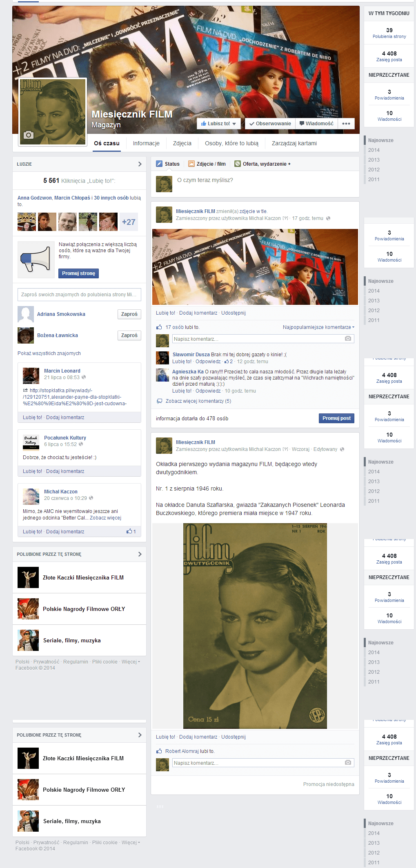Click the camera icon in the second comment box
This screenshot has height=868, width=416.
[348, 763]
